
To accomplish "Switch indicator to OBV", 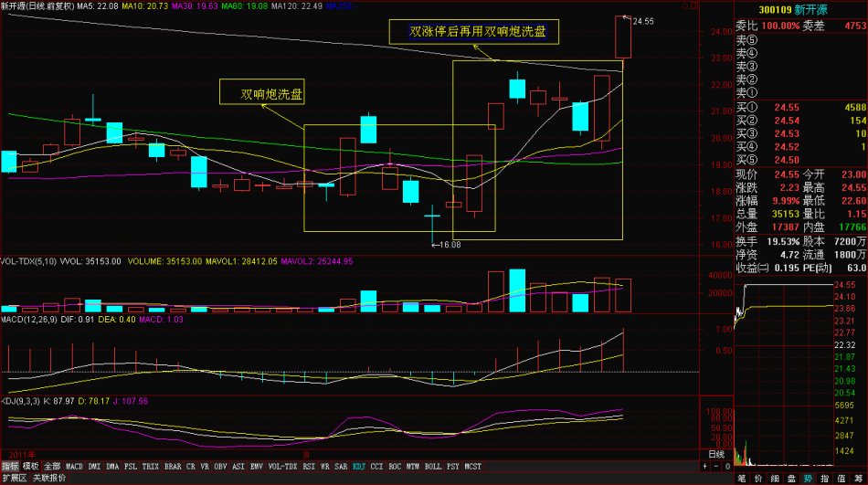I will click(220, 467).
